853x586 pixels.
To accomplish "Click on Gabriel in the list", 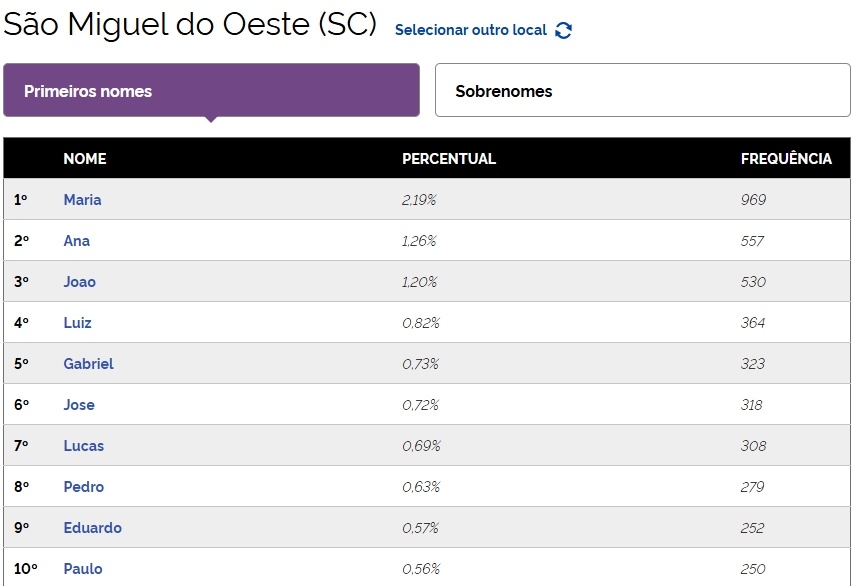I will [88, 364].
